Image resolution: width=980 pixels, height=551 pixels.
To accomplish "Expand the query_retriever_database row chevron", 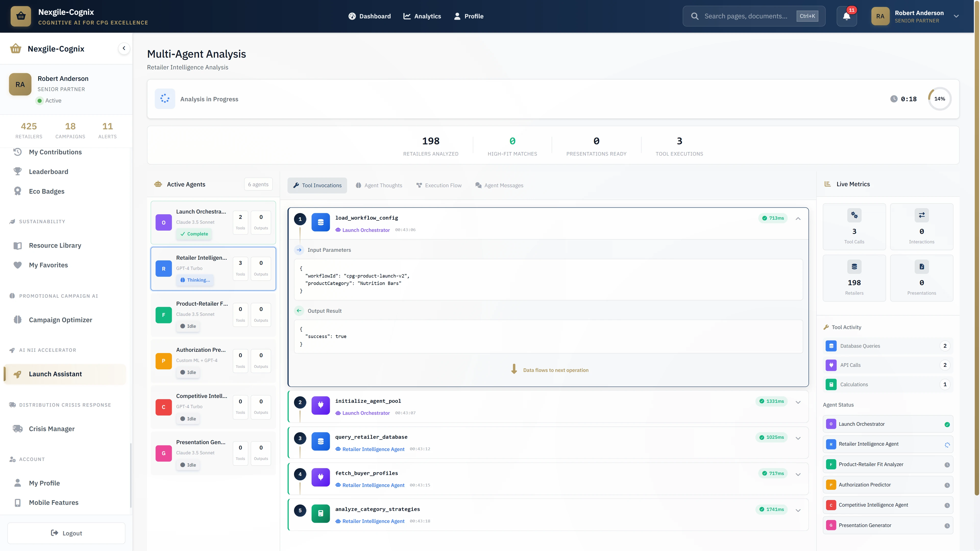I will pos(798,438).
